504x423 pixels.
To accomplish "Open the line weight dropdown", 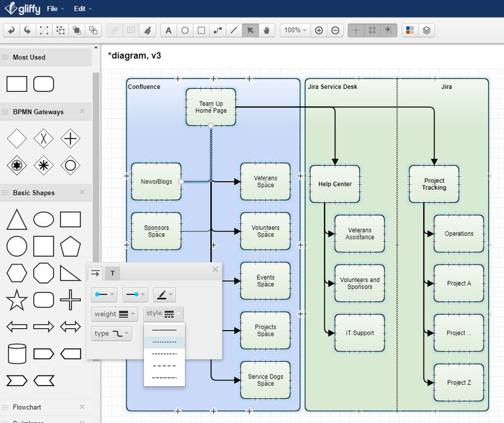I will click(115, 314).
